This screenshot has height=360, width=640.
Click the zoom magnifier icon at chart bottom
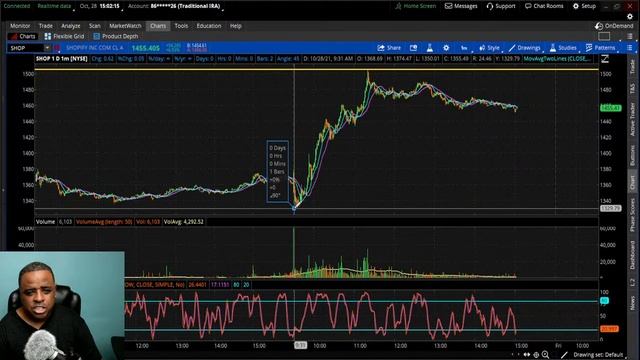[545, 355]
